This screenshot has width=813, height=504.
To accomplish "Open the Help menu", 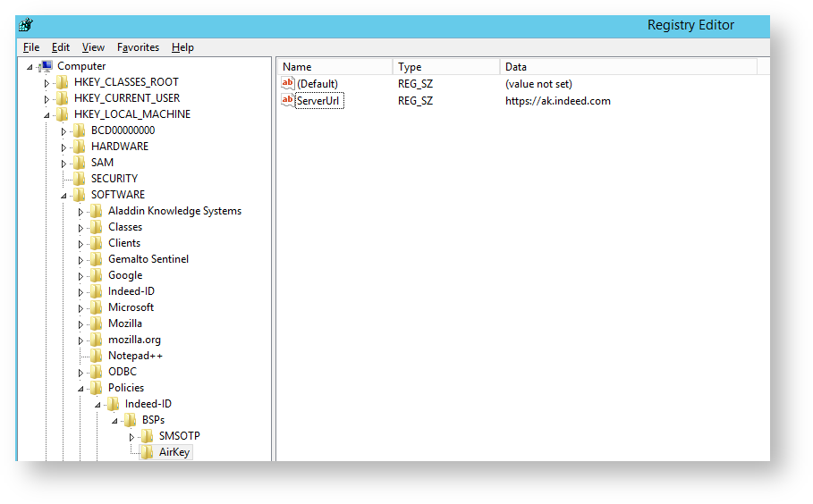I will [x=182, y=47].
